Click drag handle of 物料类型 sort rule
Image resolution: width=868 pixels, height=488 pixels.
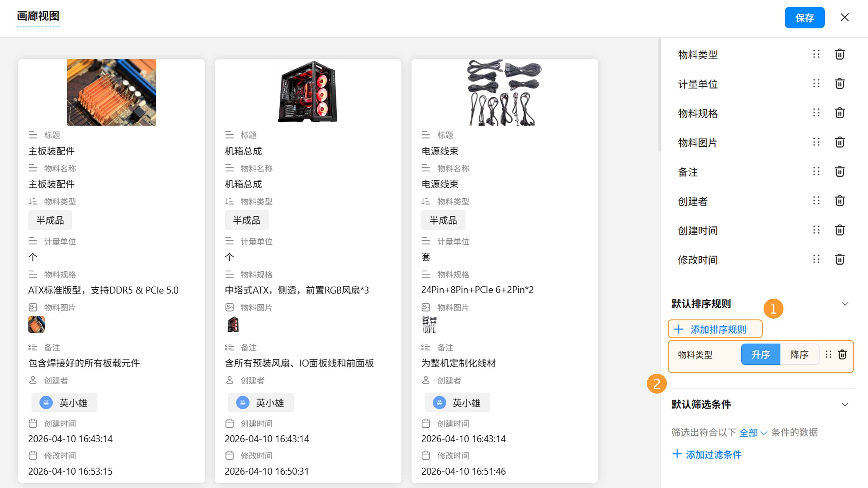pos(829,354)
